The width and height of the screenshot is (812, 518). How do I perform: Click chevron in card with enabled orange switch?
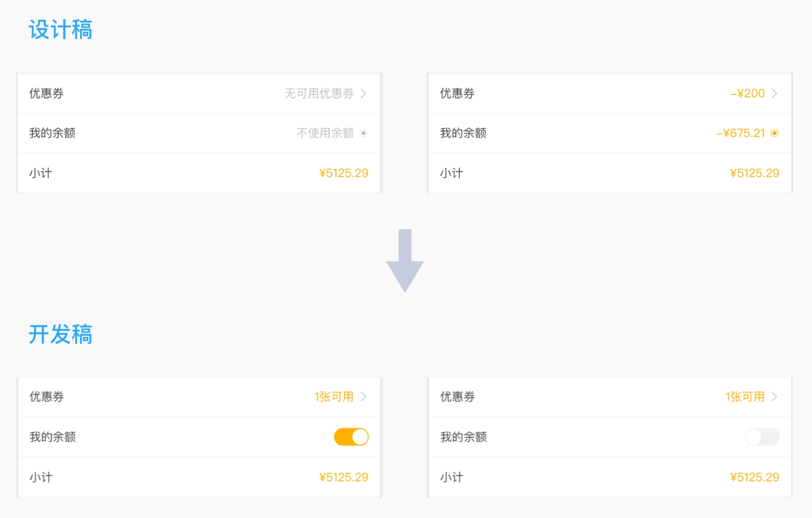click(363, 397)
